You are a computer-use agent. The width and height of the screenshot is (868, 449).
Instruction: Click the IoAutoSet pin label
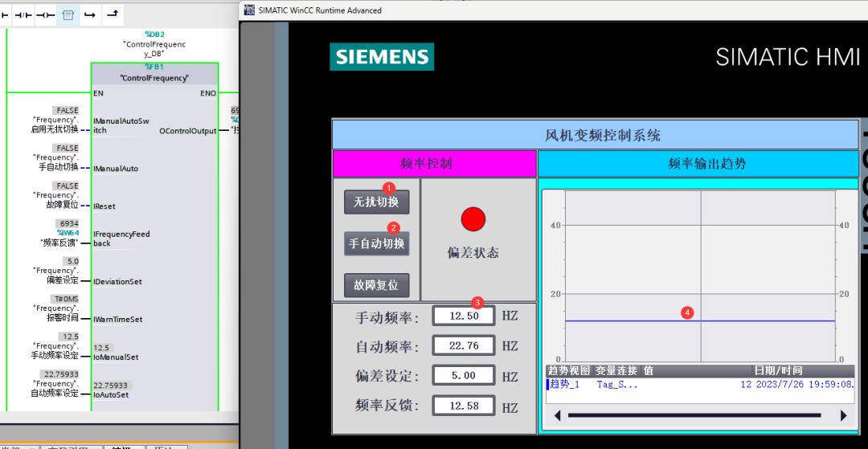(111, 395)
